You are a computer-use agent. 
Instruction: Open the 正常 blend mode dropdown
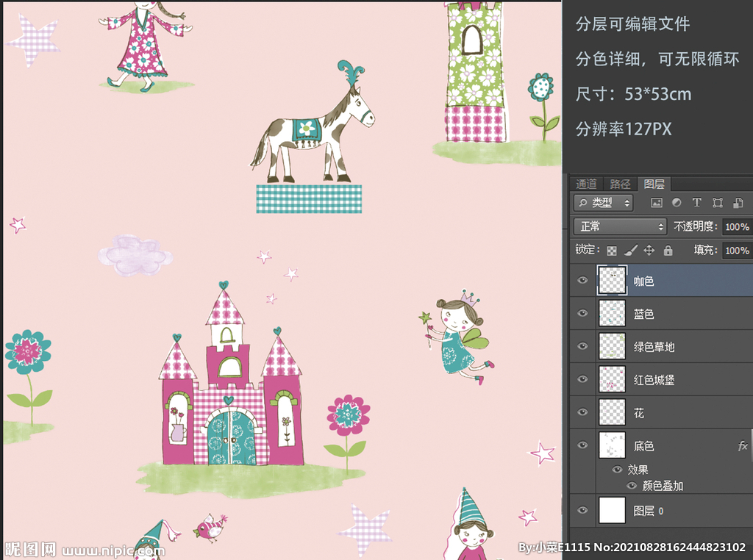[620, 226]
